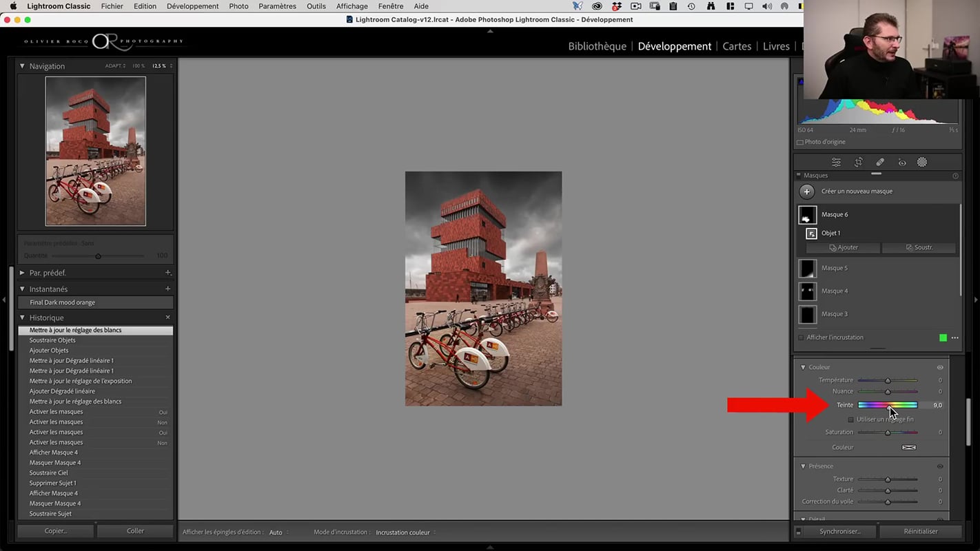The image size is (980, 551).
Task: Click the Time Machine menu bar icon
Action: pyautogui.click(x=691, y=6)
